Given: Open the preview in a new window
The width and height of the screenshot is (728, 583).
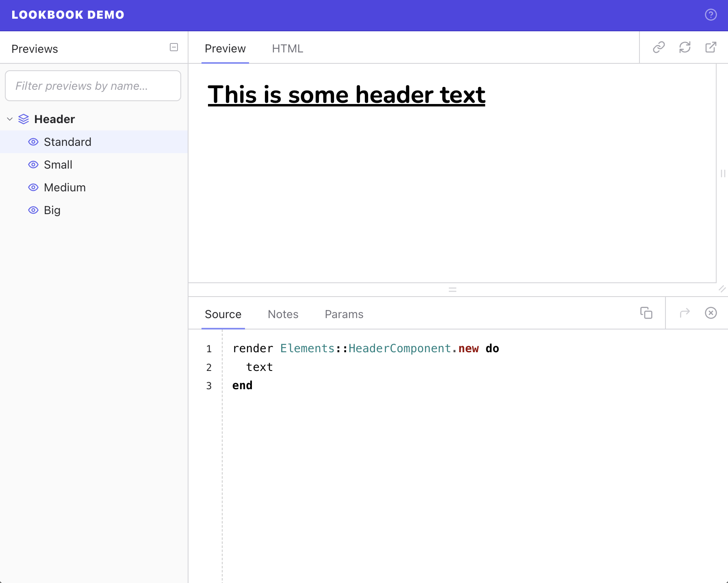Looking at the screenshot, I should coord(711,48).
